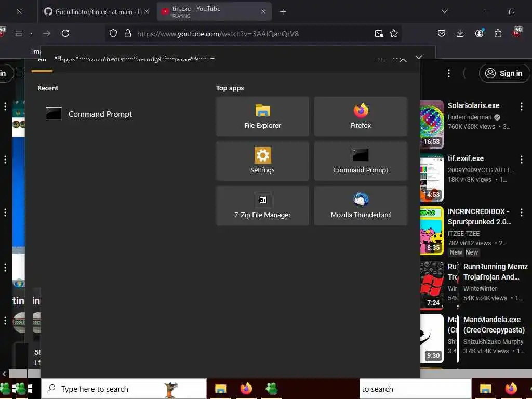Save the page to Pocket
Image resolution: width=532 pixels, height=399 pixels.
pyautogui.click(x=442, y=33)
